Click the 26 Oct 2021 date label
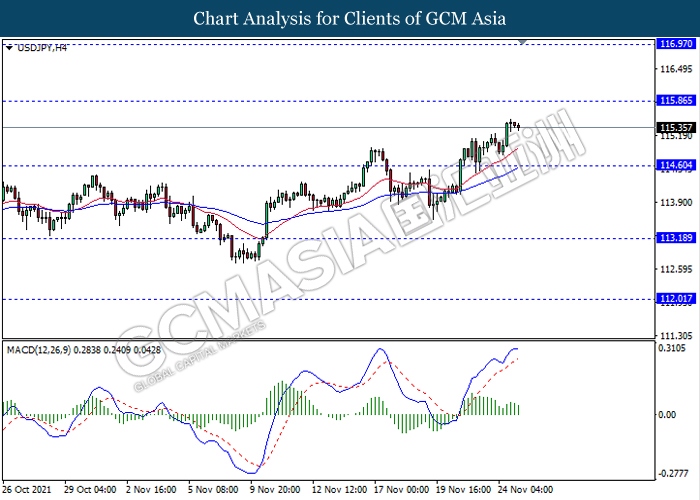Image resolution: width=700 pixels, height=500 pixels. tap(27, 490)
